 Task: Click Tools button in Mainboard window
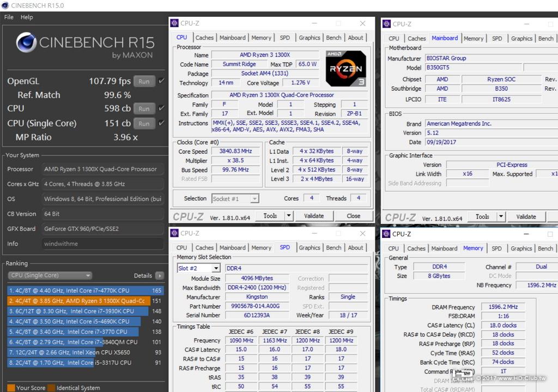click(482, 216)
